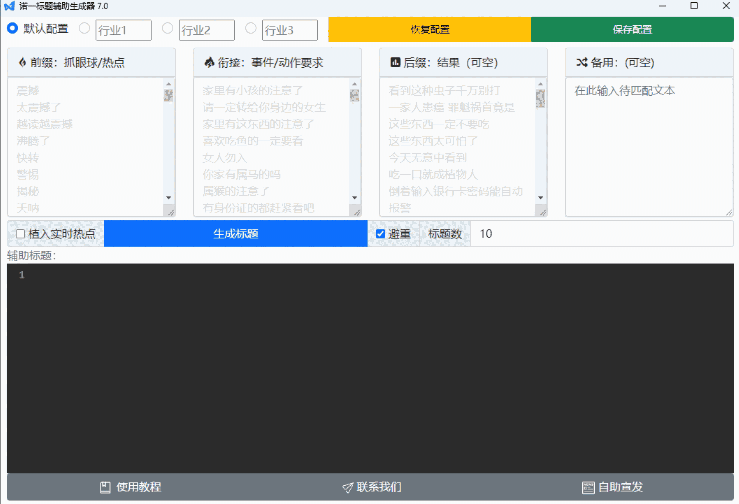739x504 pixels.
Task: Click the paper plane icon for 联系我们
Action: click(x=348, y=488)
